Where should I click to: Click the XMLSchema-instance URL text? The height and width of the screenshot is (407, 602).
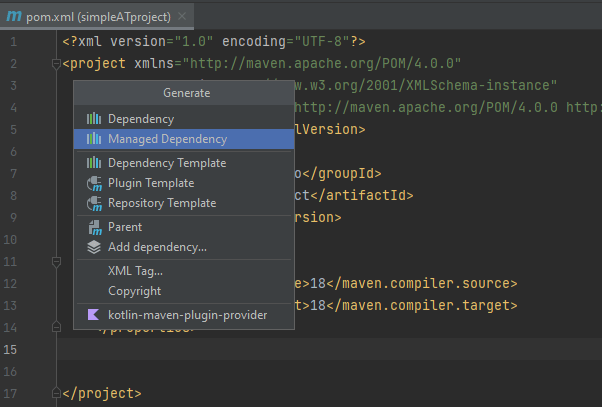(425, 85)
